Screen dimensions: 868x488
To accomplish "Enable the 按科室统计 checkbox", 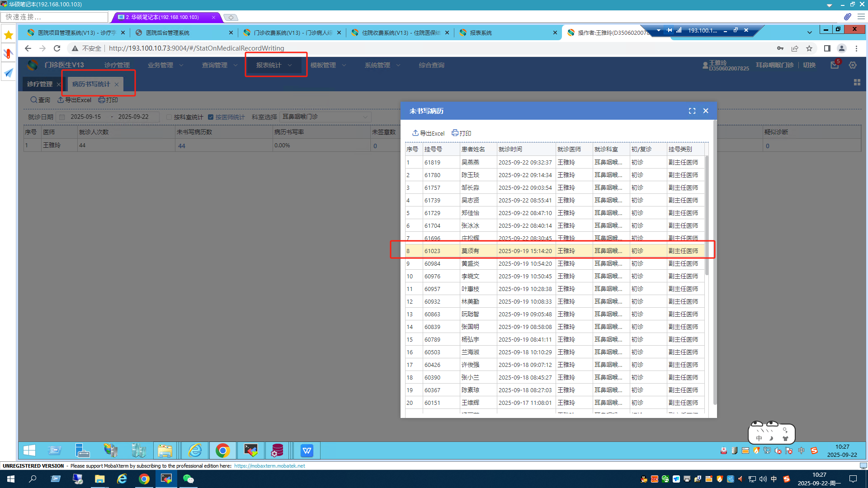I will [x=169, y=117].
